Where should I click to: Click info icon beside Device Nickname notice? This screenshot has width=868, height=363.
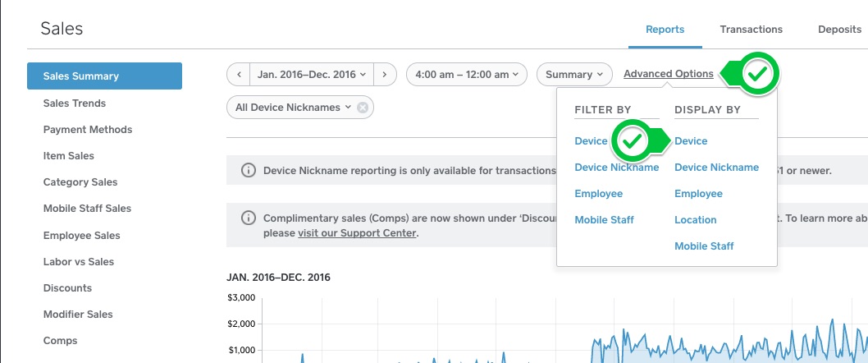[247, 171]
